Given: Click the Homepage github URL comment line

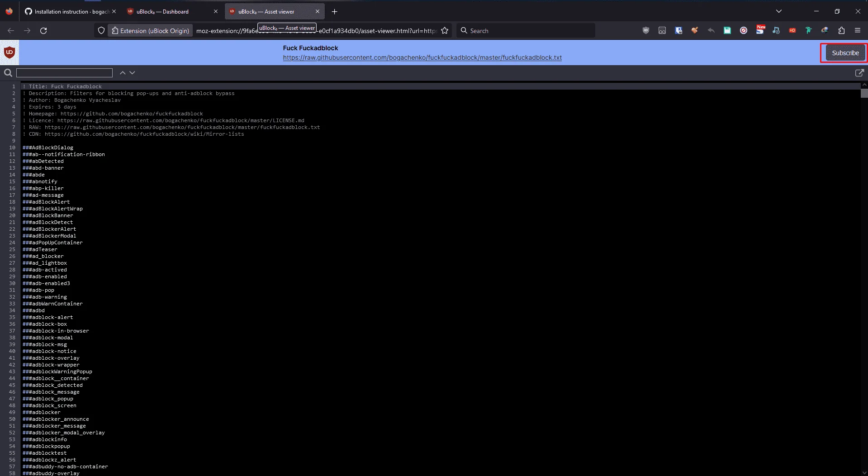Looking at the screenshot, I should coord(113,114).
